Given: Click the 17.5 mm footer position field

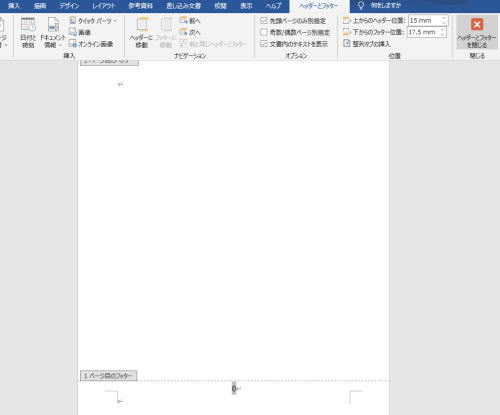Looking at the screenshot, I should [x=423, y=32].
